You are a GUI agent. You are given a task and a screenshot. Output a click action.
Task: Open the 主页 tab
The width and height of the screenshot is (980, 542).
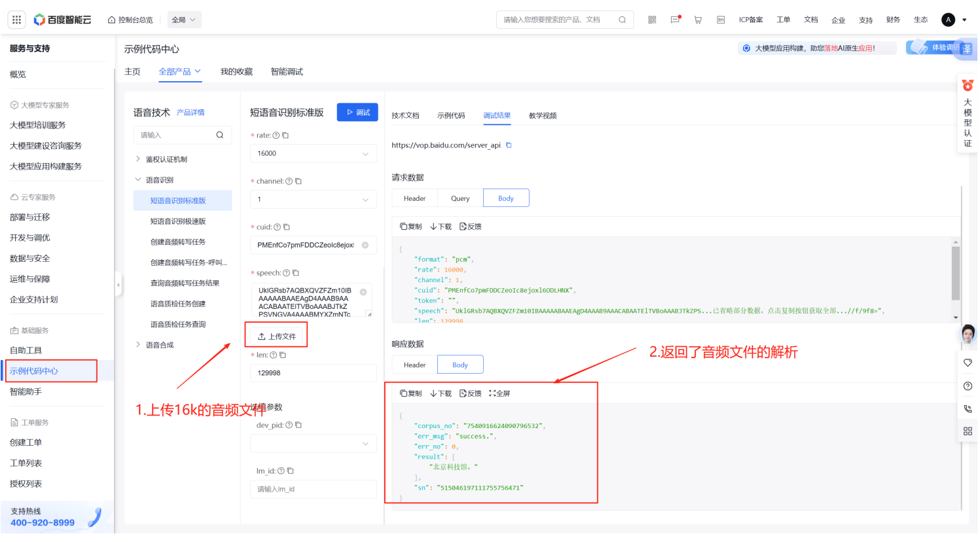(132, 72)
